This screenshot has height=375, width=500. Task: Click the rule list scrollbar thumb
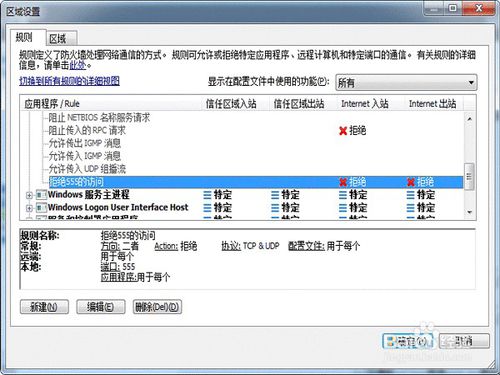click(470, 176)
